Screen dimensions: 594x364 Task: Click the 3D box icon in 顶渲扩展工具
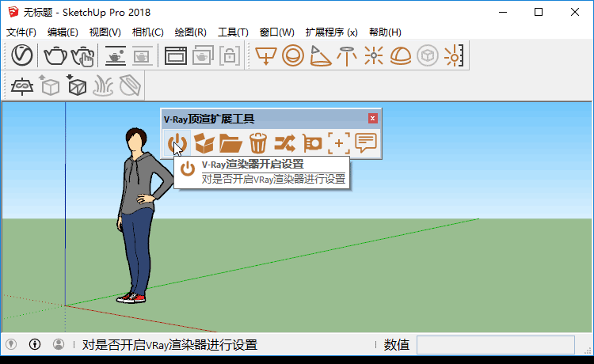coord(204,143)
